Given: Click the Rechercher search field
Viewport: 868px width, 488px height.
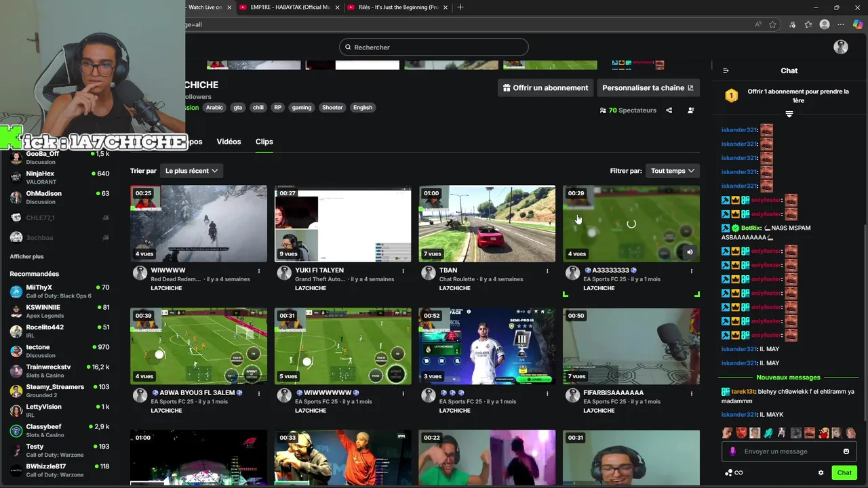Looking at the screenshot, I should [x=434, y=47].
